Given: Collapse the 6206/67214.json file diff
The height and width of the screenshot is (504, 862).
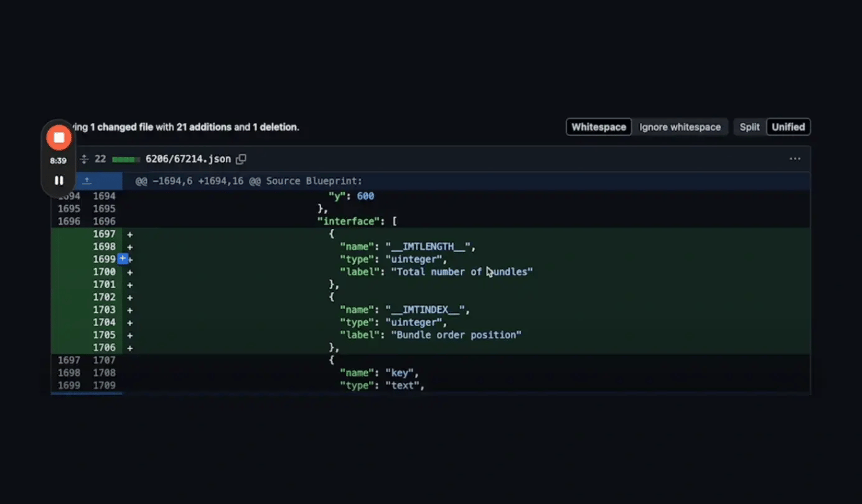Looking at the screenshot, I should (84, 159).
